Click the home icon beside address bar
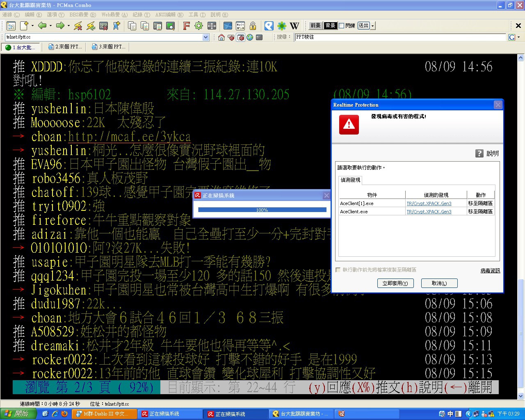Image resolution: width=525 pixels, height=420 pixels. point(221,37)
